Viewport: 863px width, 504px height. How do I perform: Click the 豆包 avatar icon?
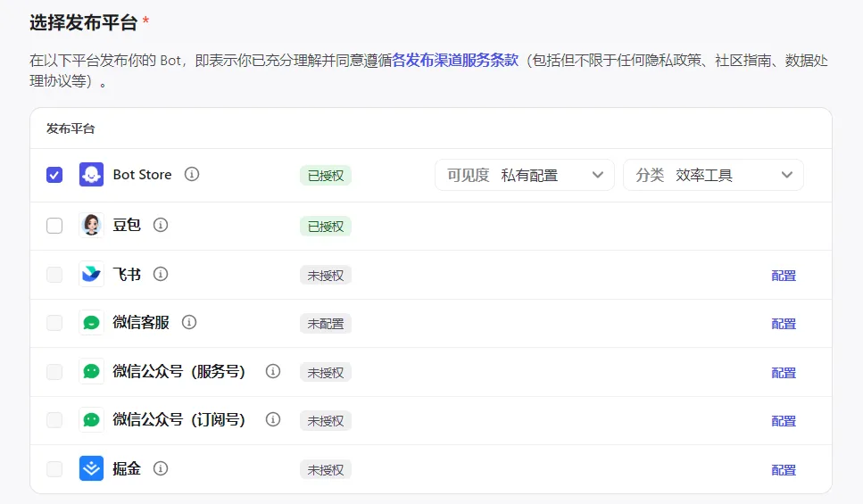[x=91, y=226]
